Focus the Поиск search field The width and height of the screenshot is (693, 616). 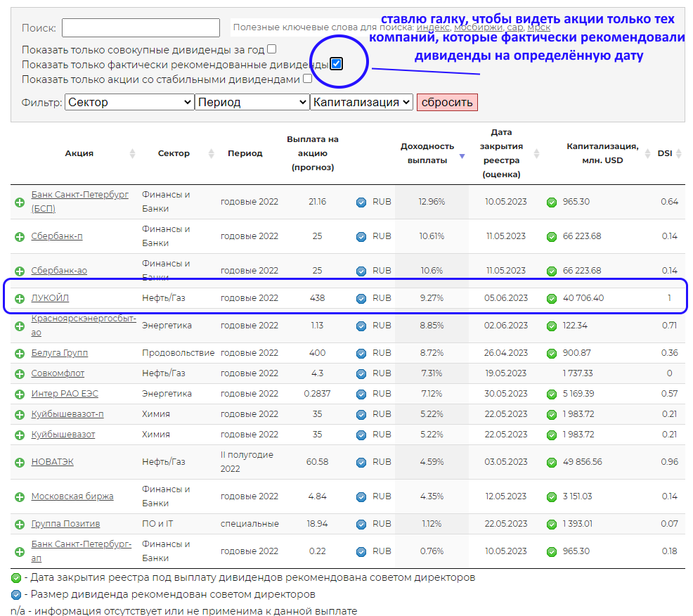pyautogui.click(x=141, y=27)
